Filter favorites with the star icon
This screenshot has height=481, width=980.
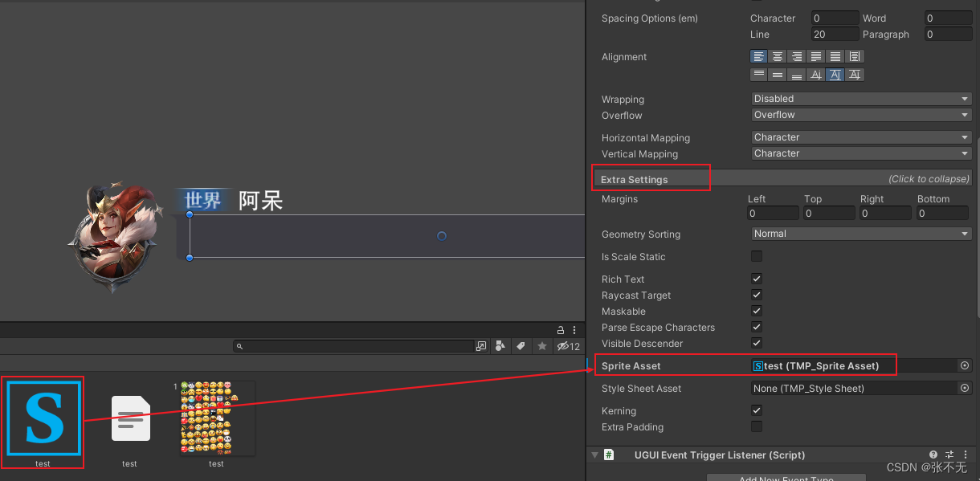pos(542,345)
